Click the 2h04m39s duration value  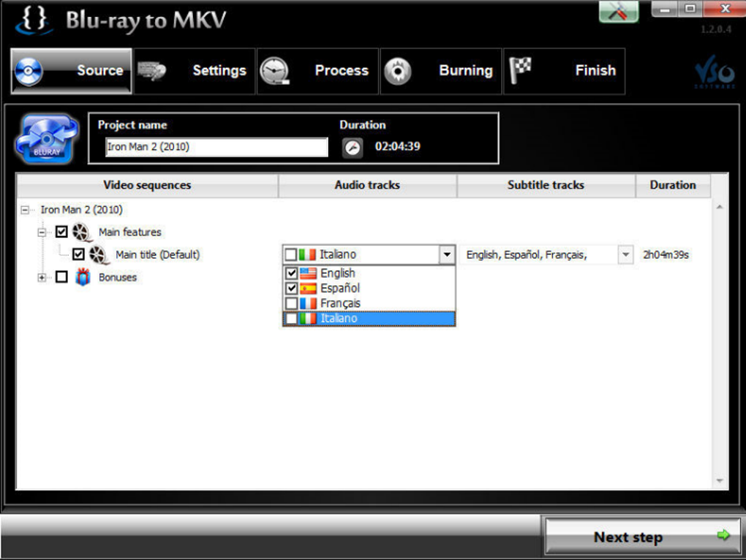(666, 255)
